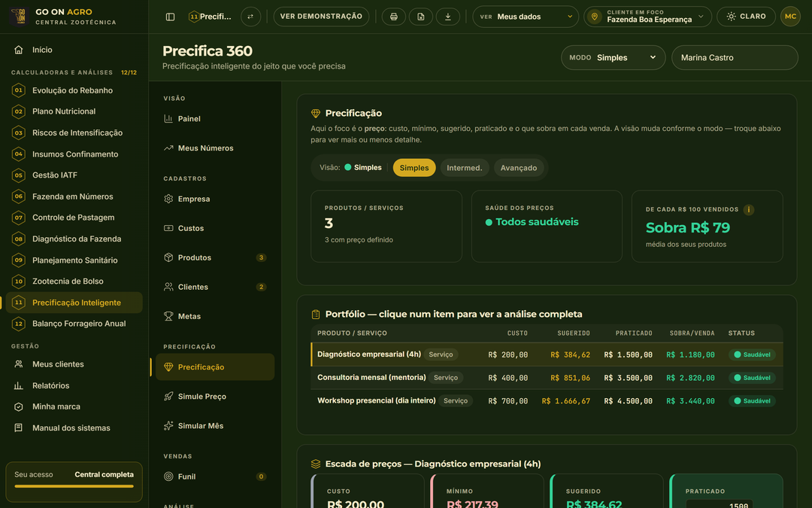
Task: Click the Produtos / Serviços count card
Action: point(386,227)
